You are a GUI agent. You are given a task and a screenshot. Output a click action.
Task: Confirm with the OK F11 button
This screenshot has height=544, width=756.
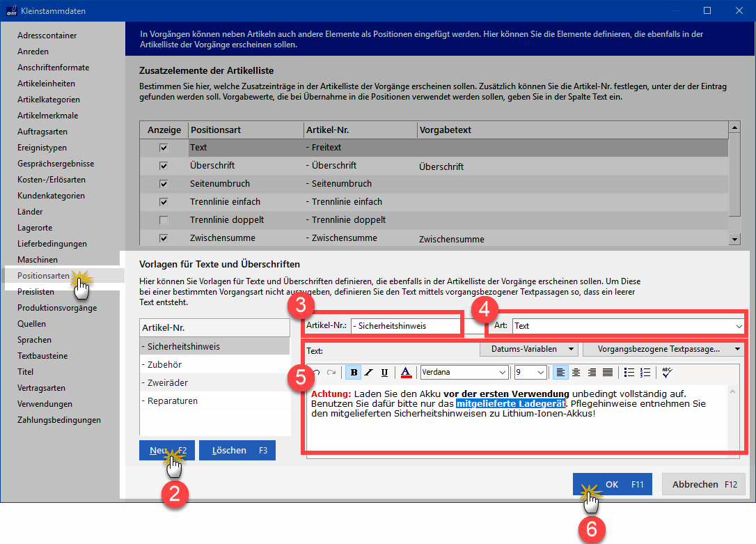coord(613,484)
